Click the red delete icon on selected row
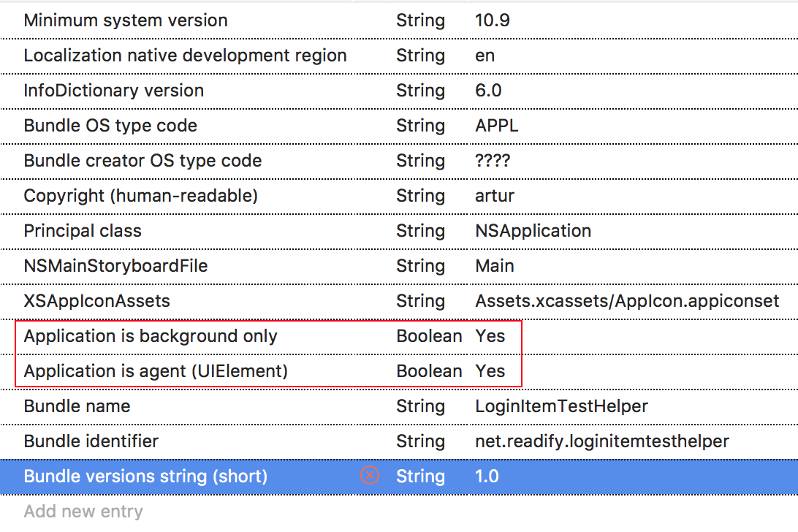 370,476
